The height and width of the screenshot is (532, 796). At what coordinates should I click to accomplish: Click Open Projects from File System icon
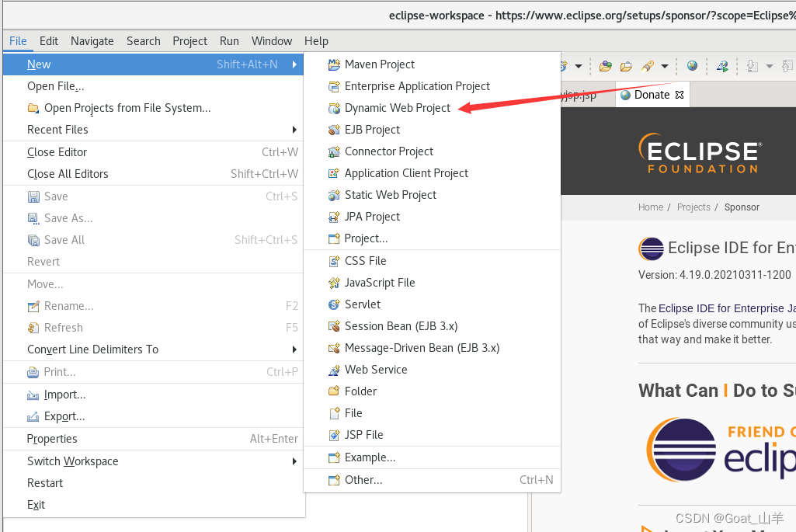(x=33, y=108)
